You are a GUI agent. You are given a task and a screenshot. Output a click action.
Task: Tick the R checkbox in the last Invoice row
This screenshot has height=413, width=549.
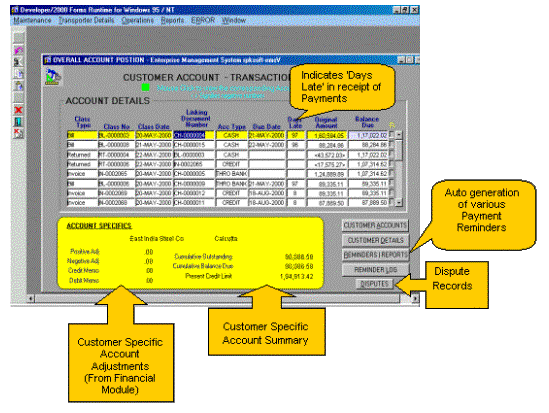(x=392, y=202)
